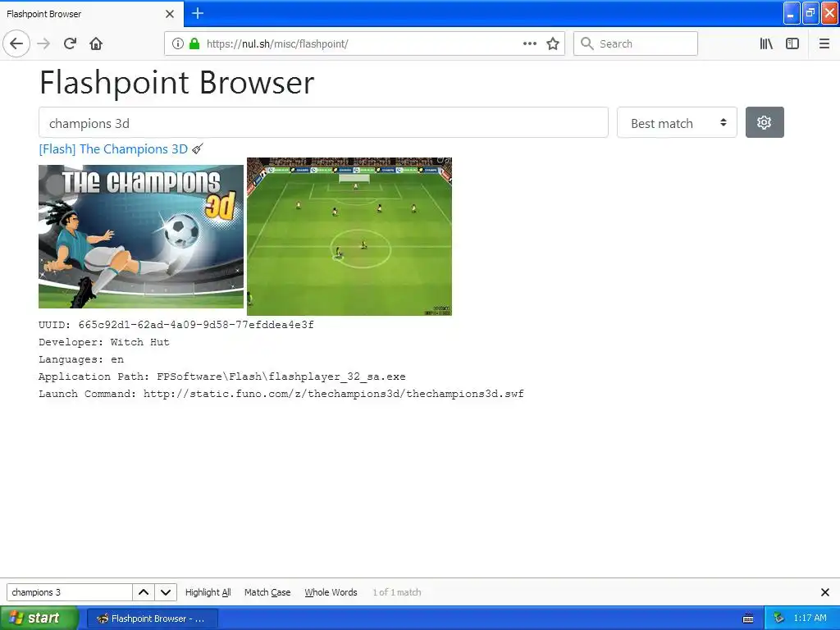Viewport: 840px width, 630px height.
Task: Click the forward navigation arrow
Action: click(x=44, y=43)
